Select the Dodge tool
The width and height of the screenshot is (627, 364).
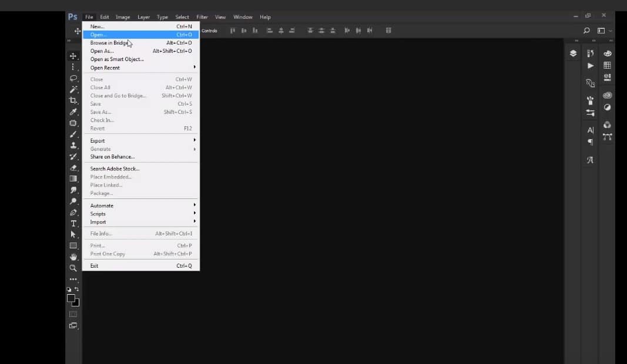[73, 201]
